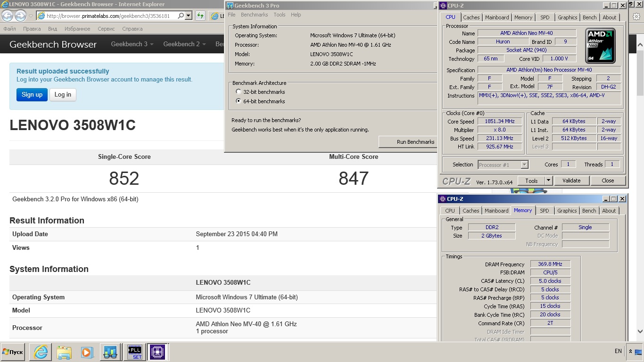Click Geekbench Browser site logo link
The image size is (644, 362).
[x=53, y=44]
